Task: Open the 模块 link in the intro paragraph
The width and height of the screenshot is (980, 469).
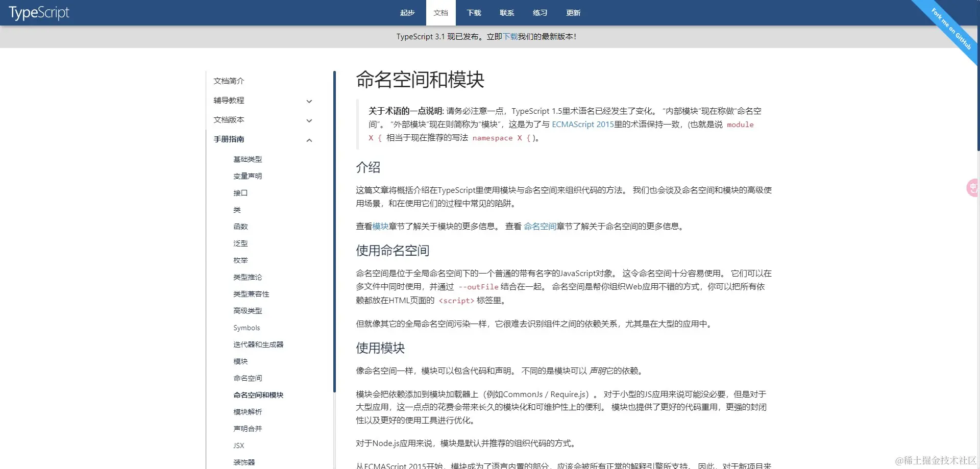Action: tap(380, 227)
